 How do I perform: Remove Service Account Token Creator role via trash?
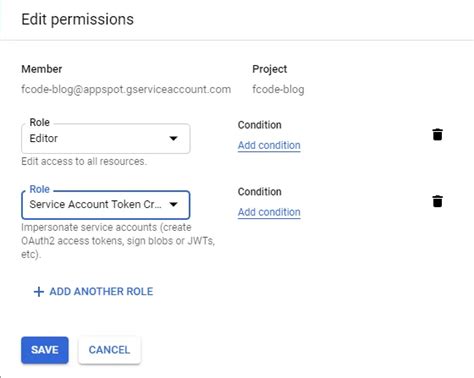point(437,201)
